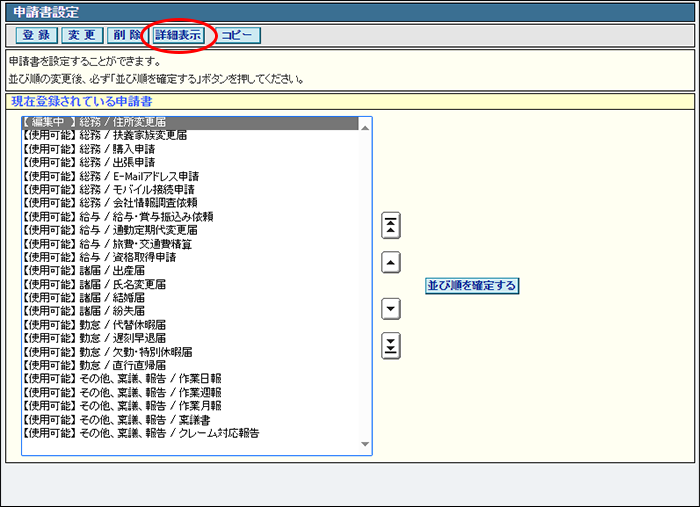Click the 削除 button
Screen dimensions: 700x507
[126, 35]
